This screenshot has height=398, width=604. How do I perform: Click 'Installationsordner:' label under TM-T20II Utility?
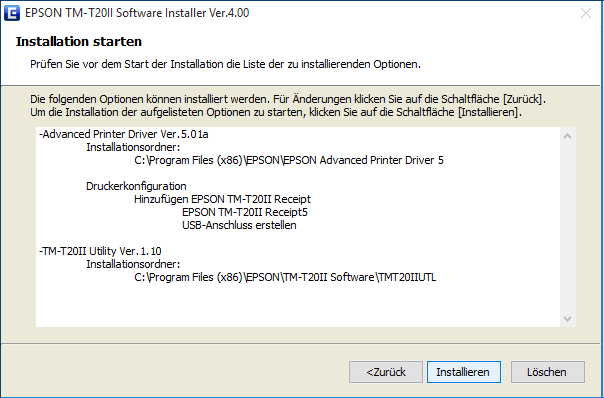133,264
